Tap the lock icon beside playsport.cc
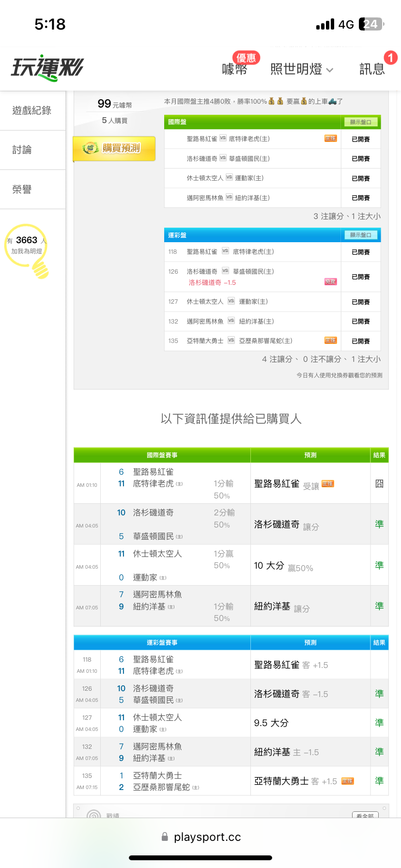The height and width of the screenshot is (868, 401). pos(165,837)
